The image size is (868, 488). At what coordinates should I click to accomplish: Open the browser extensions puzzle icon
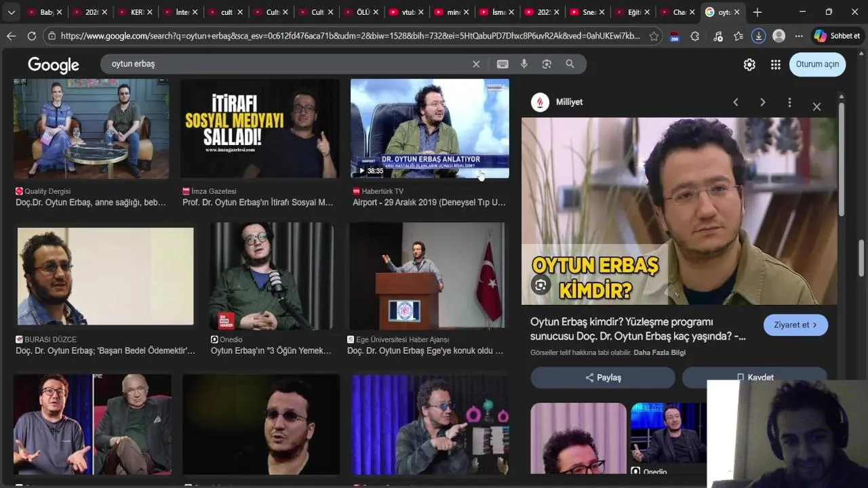click(x=695, y=36)
